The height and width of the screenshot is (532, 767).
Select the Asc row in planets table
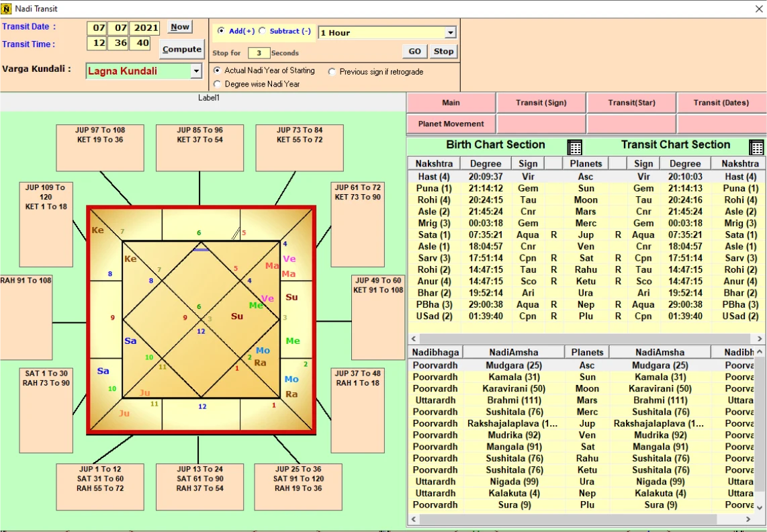click(x=586, y=177)
